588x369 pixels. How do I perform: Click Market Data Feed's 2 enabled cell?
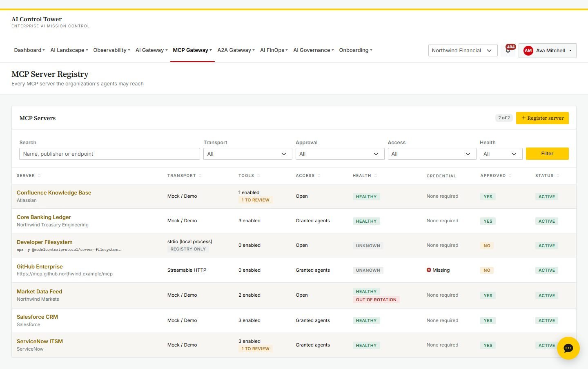click(x=249, y=295)
